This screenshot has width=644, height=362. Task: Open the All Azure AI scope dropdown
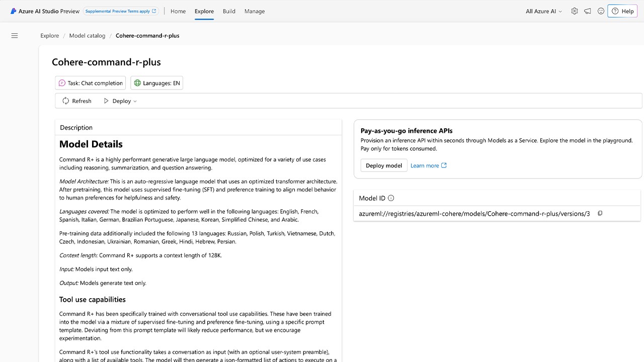coord(544,11)
